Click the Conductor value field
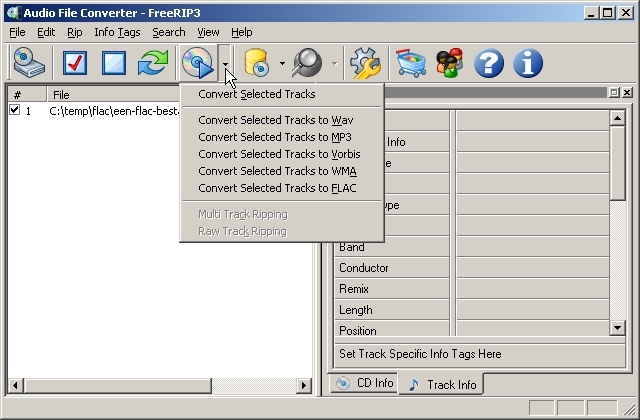Screen dimensions: 640x420 [x=533, y=268]
